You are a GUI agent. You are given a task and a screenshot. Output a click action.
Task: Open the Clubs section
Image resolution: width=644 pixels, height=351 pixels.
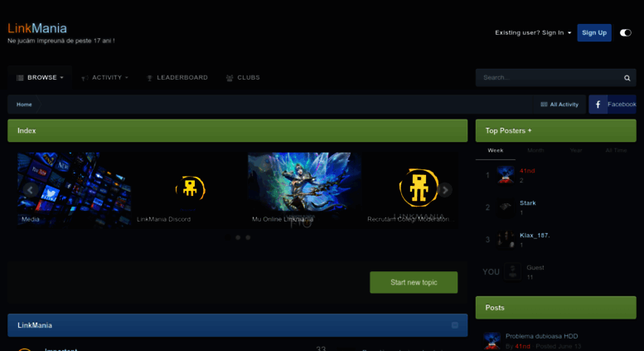point(243,78)
